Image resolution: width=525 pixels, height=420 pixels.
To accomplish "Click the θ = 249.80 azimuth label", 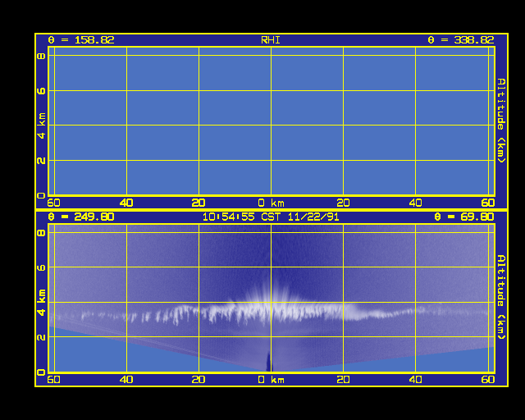I will pos(81,217).
